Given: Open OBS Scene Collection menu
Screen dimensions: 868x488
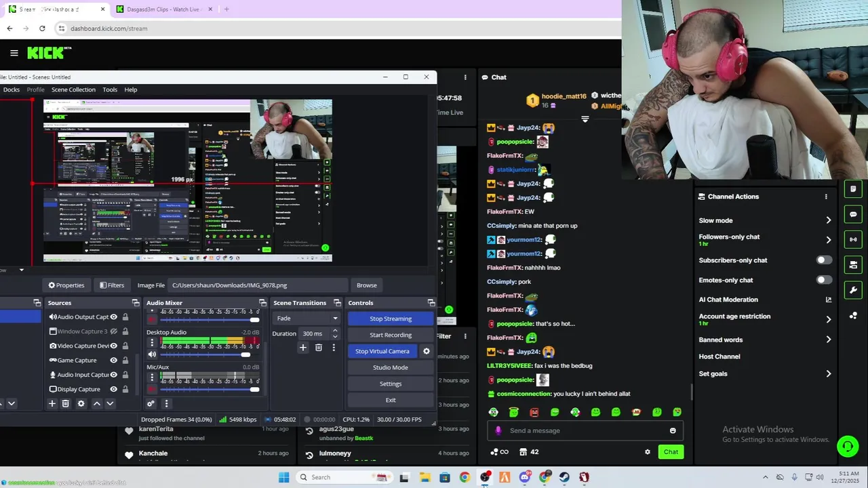Looking at the screenshot, I should point(73,89).
